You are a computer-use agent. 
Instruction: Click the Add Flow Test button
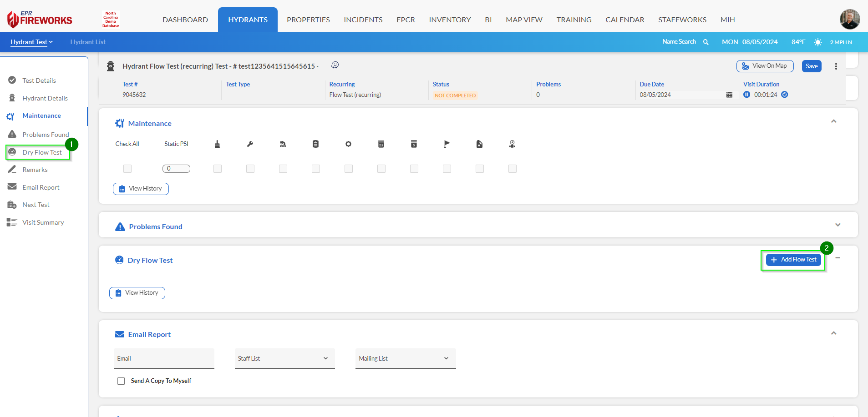pos(793,260)
